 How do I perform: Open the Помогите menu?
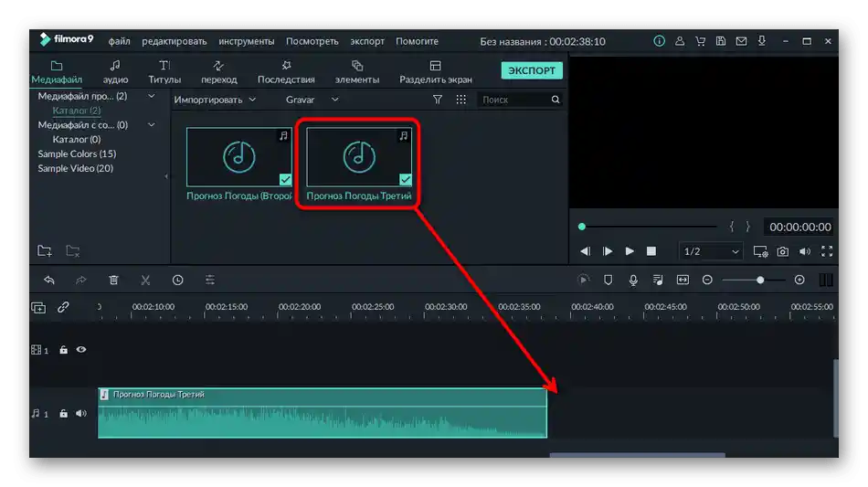pos(417,41)
